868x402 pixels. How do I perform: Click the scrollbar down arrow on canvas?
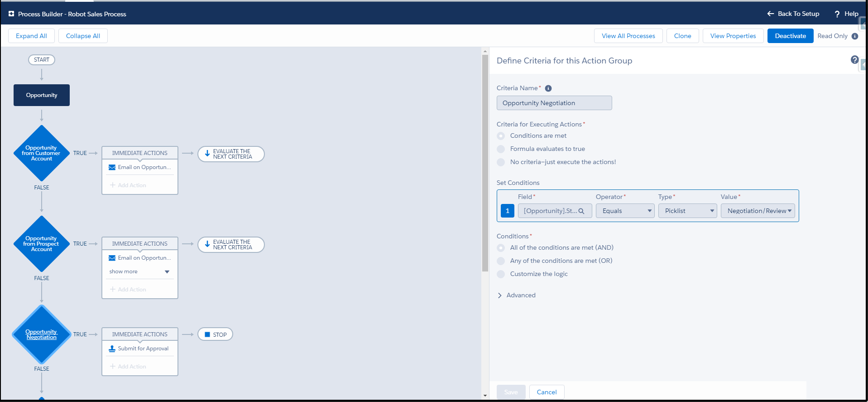click(485, 396)
